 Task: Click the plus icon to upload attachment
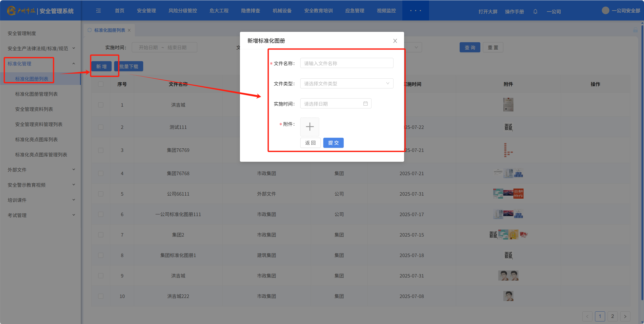click(x=310, y=127)
